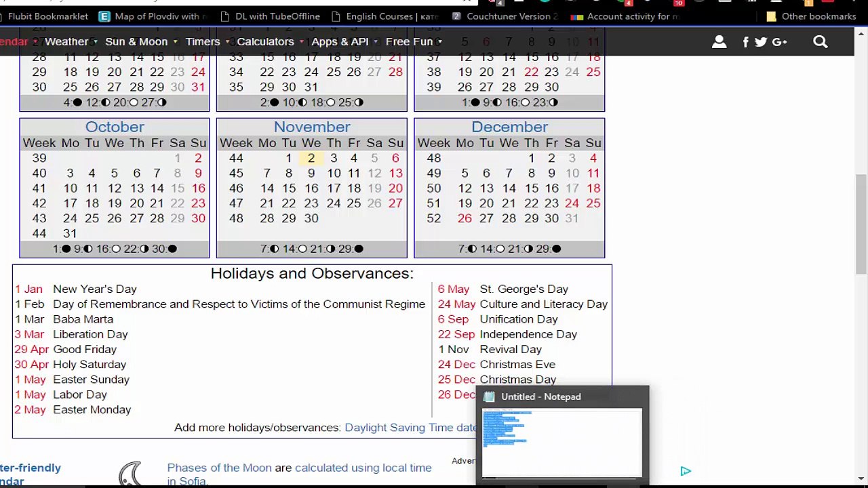The image size is (868, 488).
Task: Click December new moon icon after 29:
Action: tap(557, 249)
